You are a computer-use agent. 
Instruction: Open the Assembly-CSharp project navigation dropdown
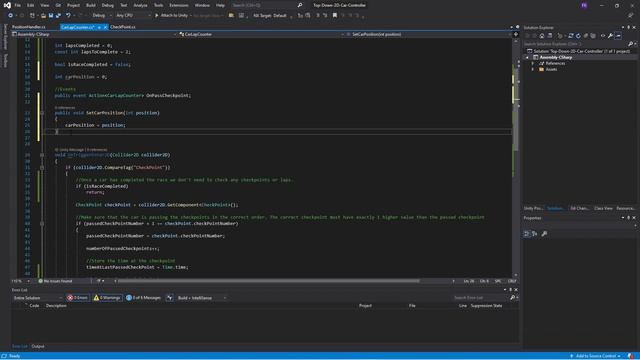point(94,34)
